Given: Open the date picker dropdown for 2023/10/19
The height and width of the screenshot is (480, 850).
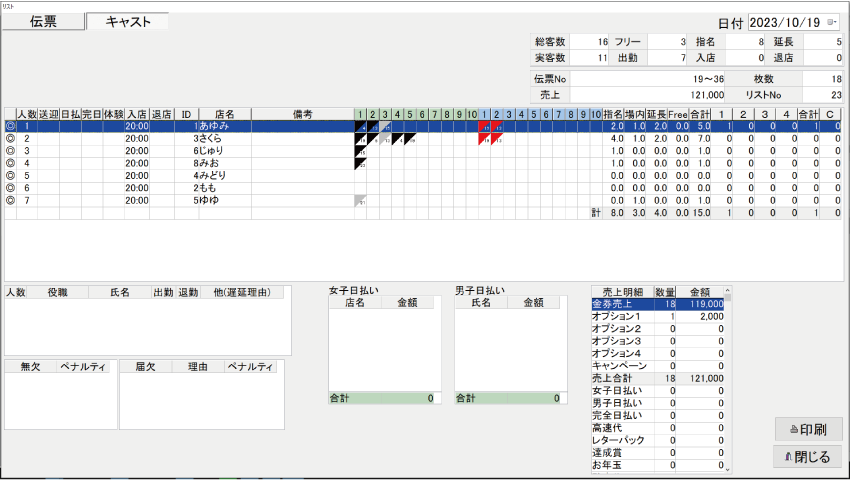Looking at the screenshot, I should pos(831,22).
